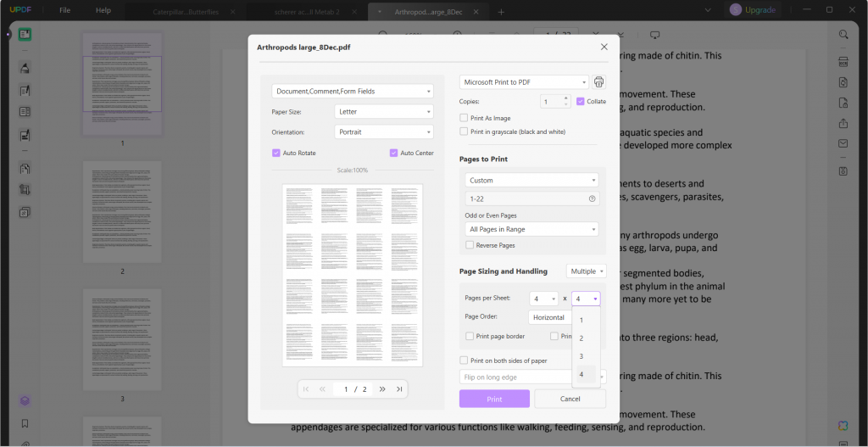Switch to the Caterpillar...Butterflies tab
Image resolution: width=868 pixels, height=447 pixels.
[185, 11]
